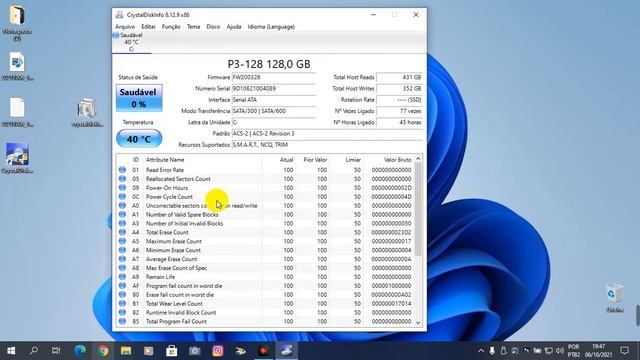
Task: Click the Saudável 0 % health status button
Action: click(139, 98)
